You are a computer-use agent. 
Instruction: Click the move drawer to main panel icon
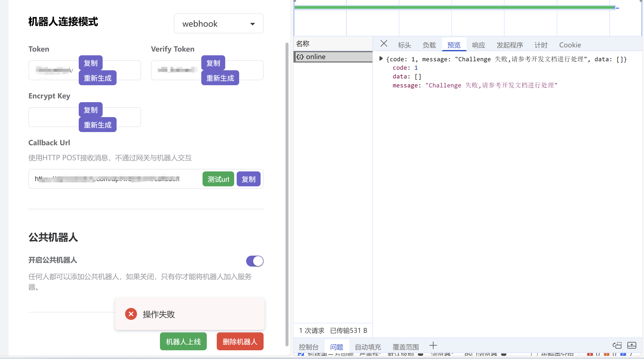pyautogui.click(x=617, y=346)
